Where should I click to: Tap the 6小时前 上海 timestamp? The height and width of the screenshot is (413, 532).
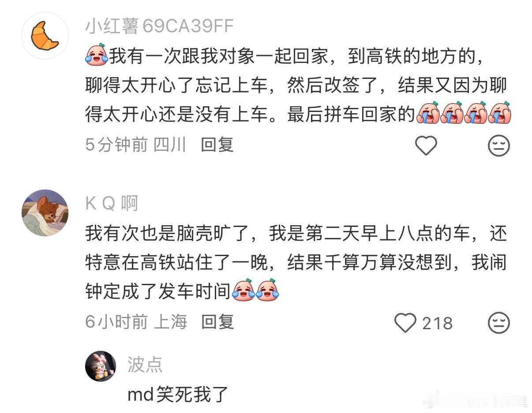(136, 322)
